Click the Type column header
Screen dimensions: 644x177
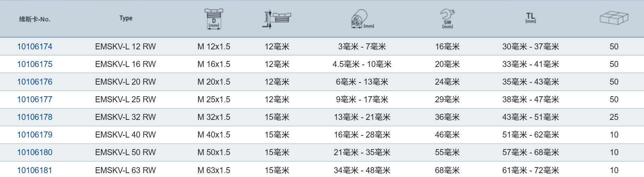pos(126,18)
